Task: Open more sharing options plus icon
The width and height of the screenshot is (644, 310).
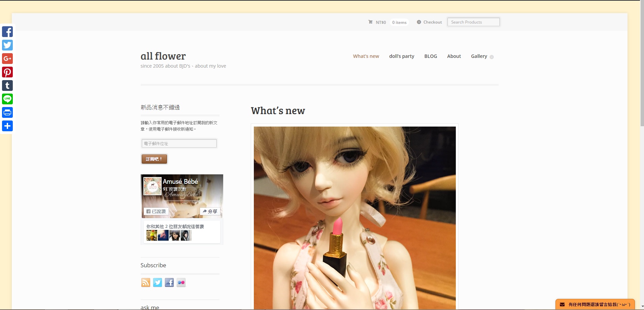Action: [7, 126]
